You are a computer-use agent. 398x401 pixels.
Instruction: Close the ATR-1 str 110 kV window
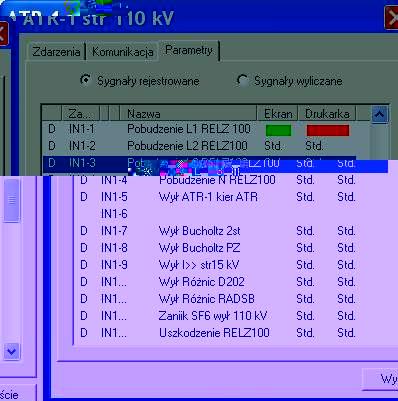(x=391, y=17)
